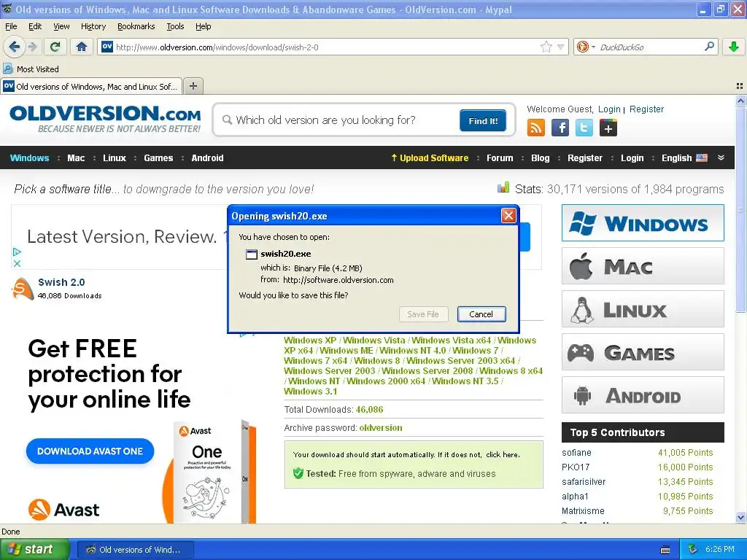Image resolution: width=747 pixels, height=560 pixels.
Task: Open the big Mac category button
Action: (x=643, y=266)
